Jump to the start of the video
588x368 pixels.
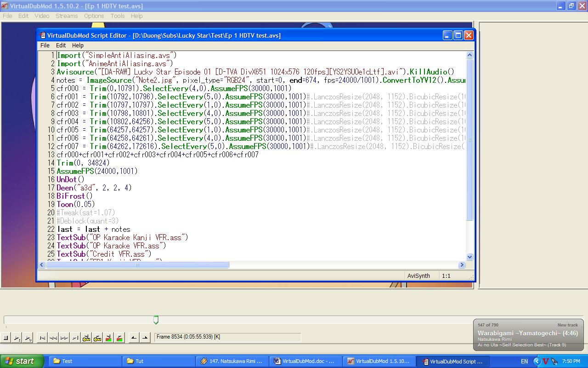click(42, 338)
